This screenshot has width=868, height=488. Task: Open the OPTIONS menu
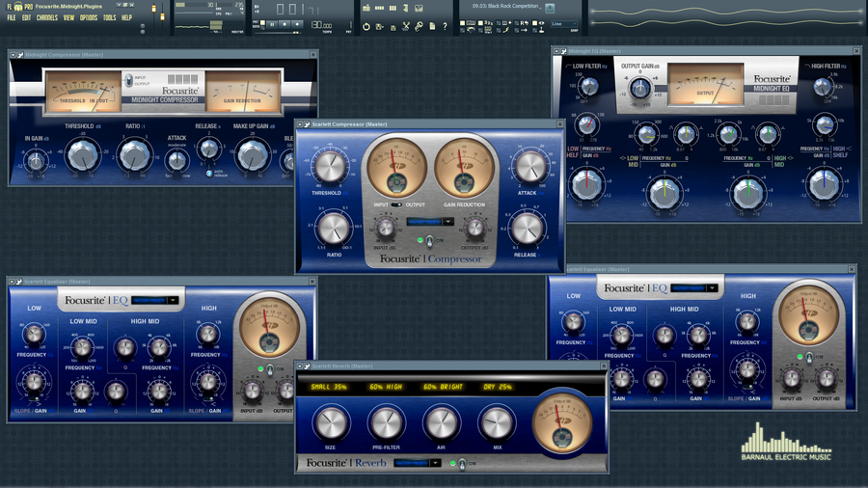pos(89,17)
